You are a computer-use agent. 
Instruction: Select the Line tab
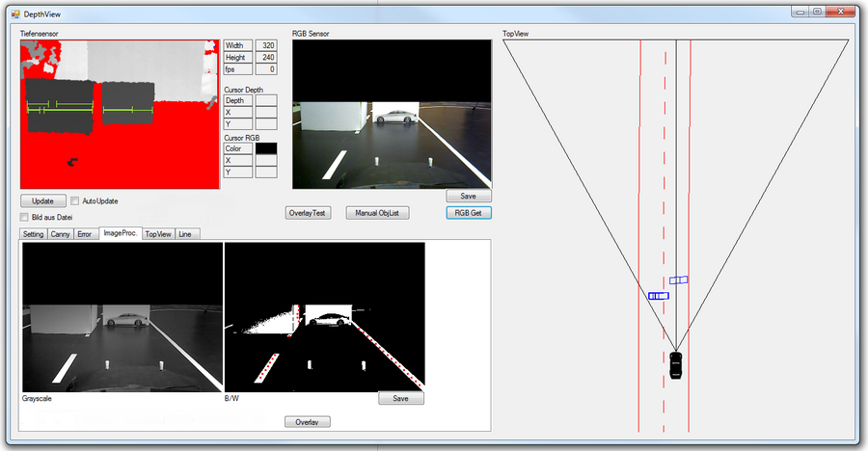point(184,234)
